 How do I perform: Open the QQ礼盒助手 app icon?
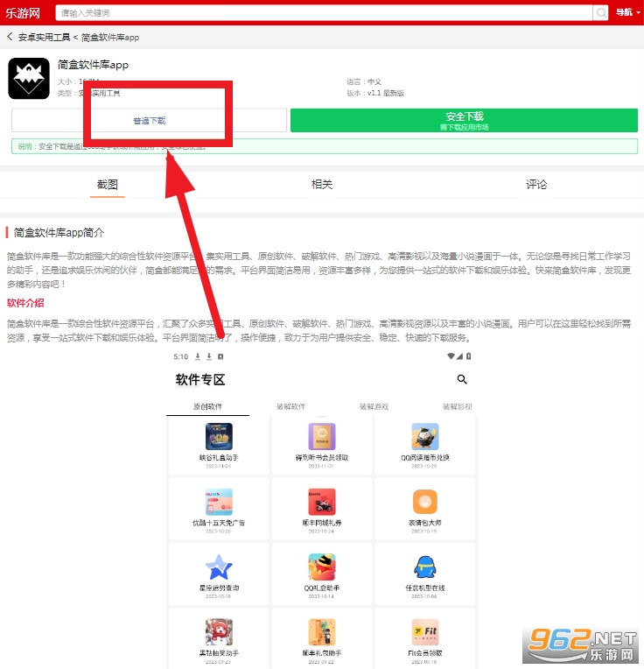coord(322,567)
